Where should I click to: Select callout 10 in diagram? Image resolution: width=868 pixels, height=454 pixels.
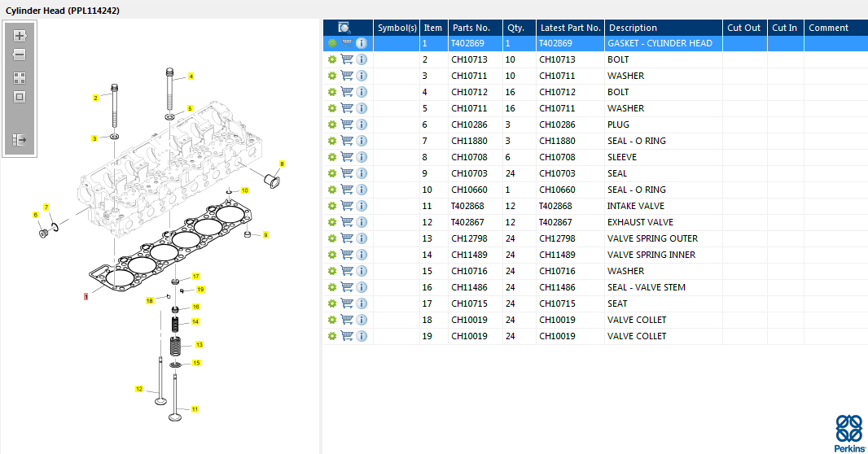click(x=244, y=190)
